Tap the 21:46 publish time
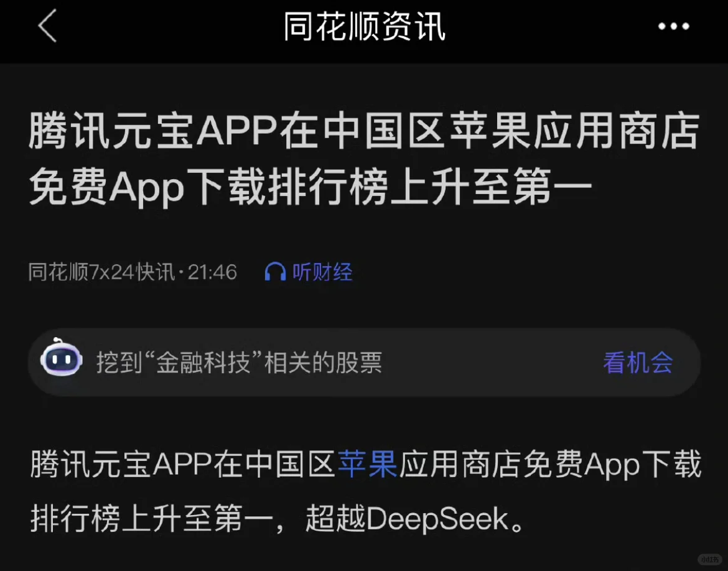The image size is (728, 571). [x=212, y=272]
